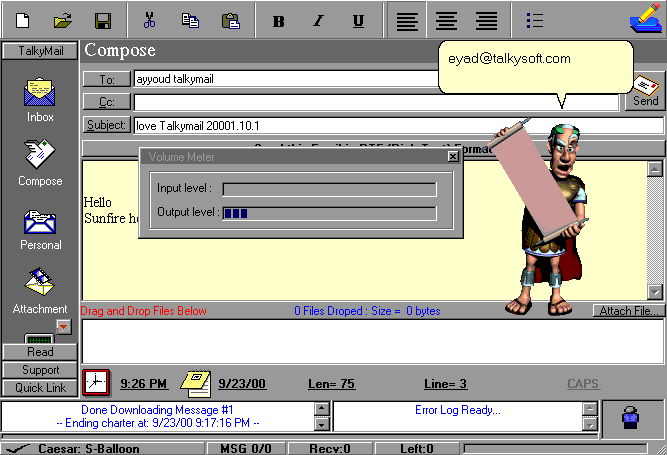Click the clock icon

coord(96,382)
